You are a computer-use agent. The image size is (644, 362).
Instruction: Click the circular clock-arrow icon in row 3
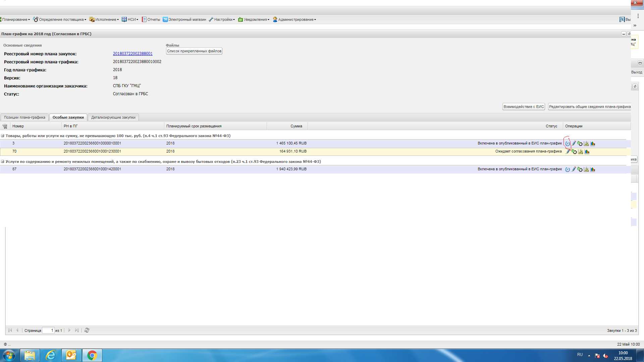[567, 143]
